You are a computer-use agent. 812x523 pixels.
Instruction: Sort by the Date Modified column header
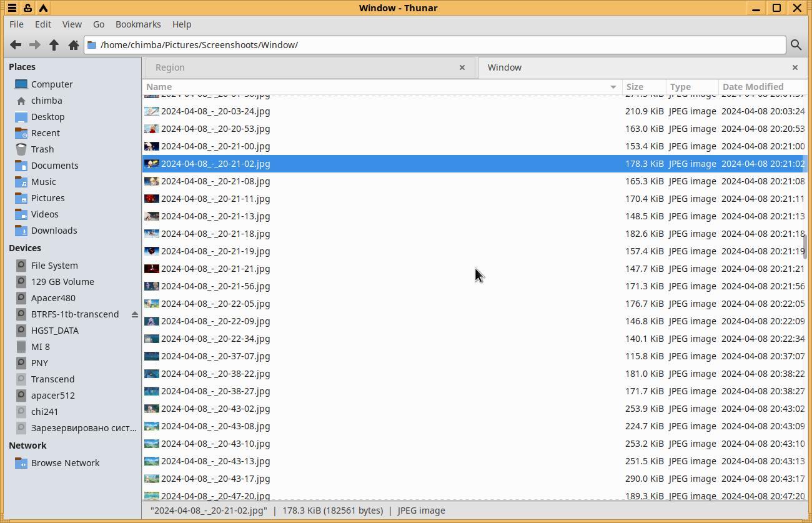[x=763, y=87]
